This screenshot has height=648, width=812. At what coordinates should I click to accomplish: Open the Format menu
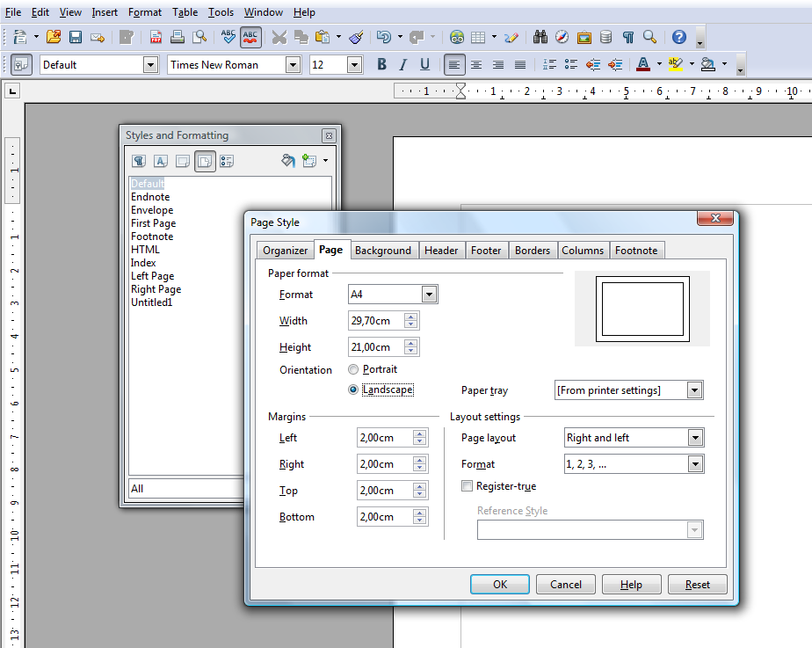144,12
